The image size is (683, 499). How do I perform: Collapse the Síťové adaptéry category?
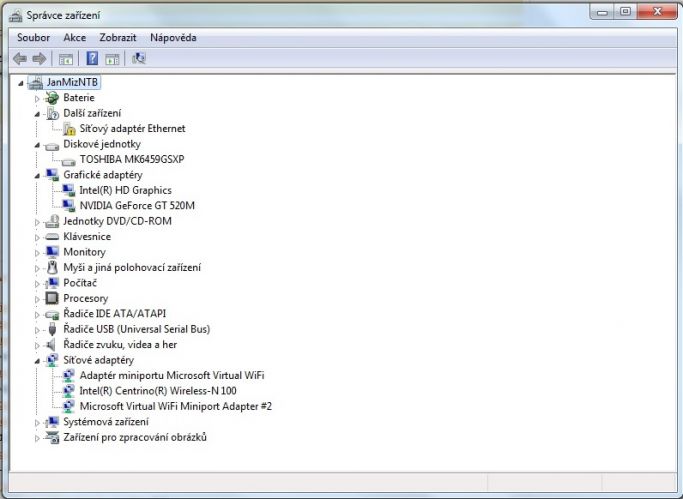coord(37,361)
